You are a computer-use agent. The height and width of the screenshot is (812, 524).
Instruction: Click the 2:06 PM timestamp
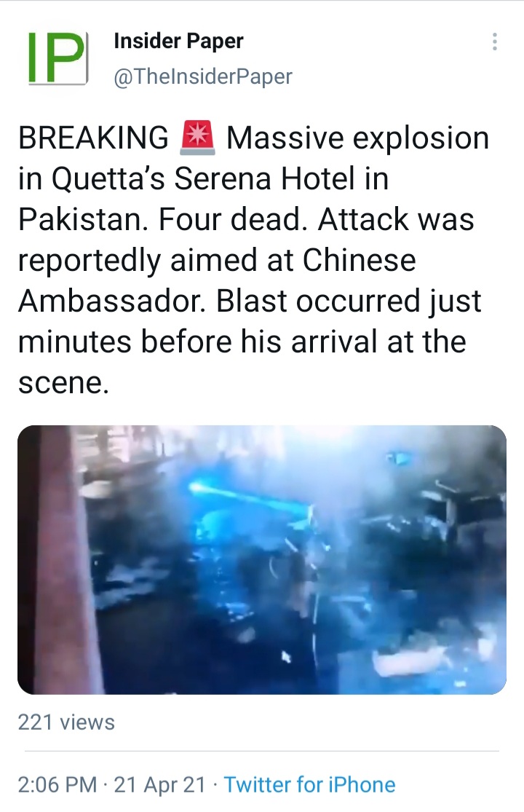point(57,784)
